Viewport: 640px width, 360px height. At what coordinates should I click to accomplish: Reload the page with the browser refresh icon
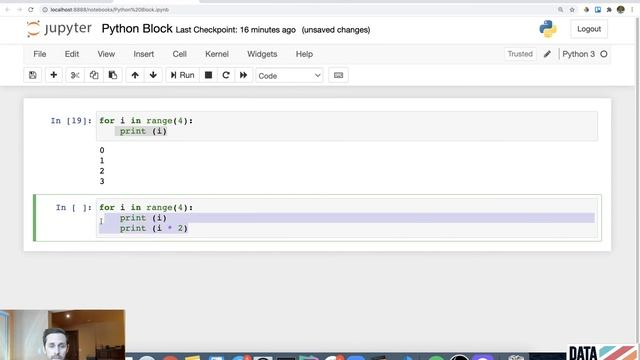pos(31,9)
